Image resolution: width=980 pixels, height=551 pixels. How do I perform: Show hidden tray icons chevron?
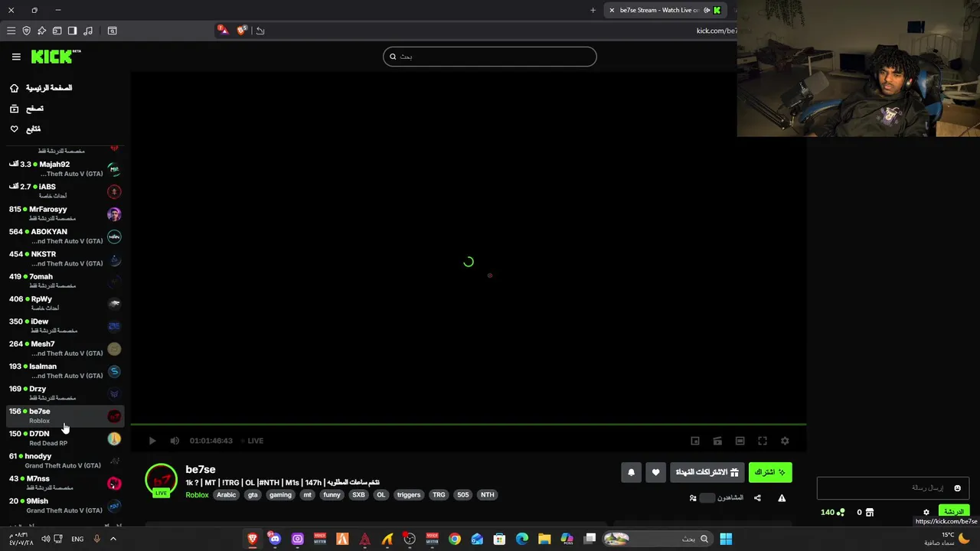113,539
